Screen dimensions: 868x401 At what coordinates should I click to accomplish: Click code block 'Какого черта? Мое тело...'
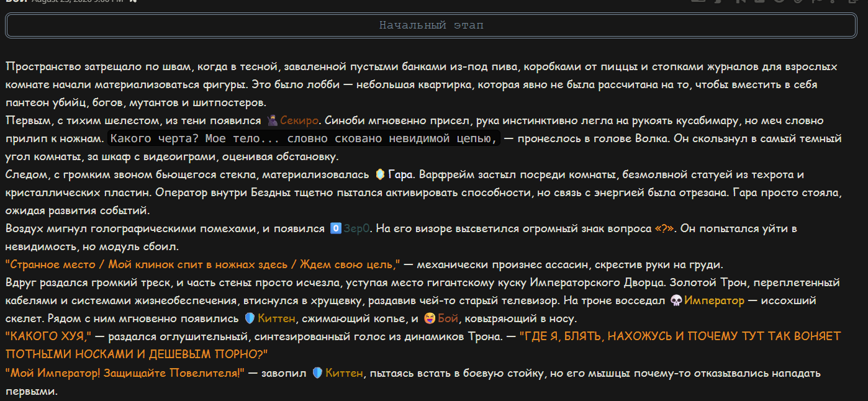(304, 138)
